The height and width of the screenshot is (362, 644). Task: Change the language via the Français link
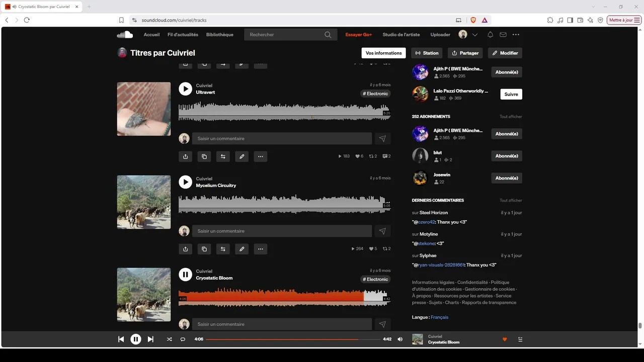tap(439, 317)
